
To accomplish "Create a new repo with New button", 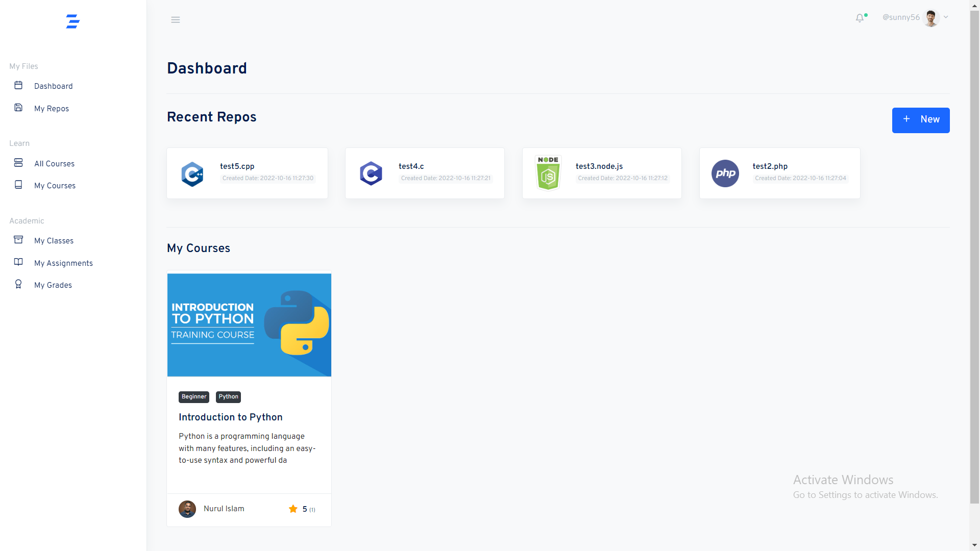I will point(921,120).
